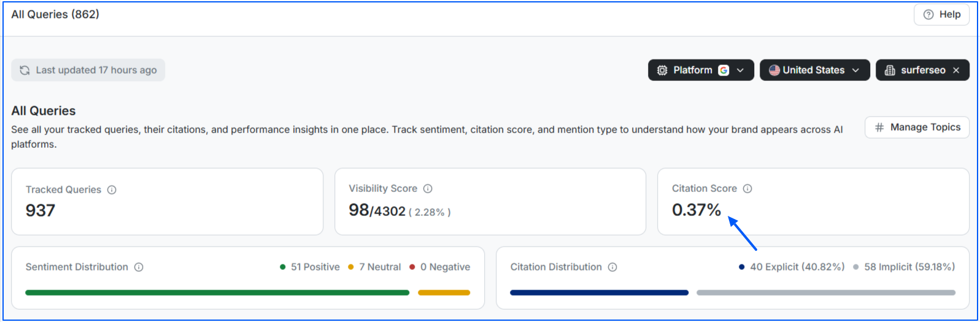Click the orange neutral sentiment bar

coord(444,293)
